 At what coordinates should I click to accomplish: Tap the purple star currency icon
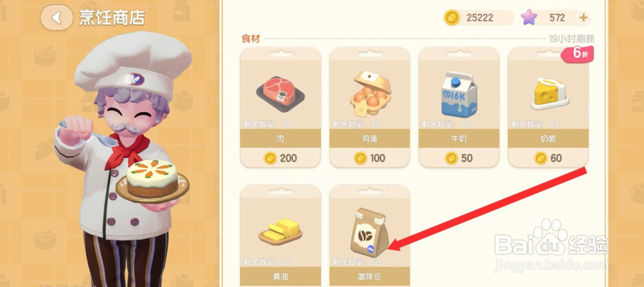[x=529, y=17]
